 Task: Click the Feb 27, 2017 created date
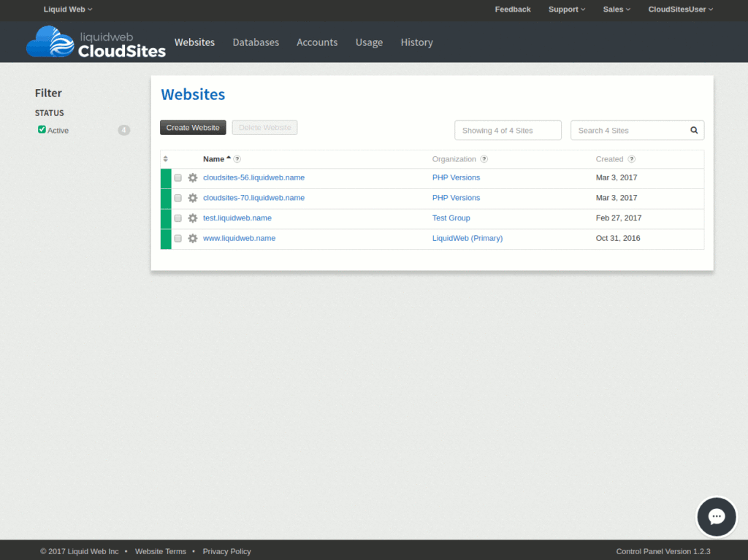pos(619,218)
